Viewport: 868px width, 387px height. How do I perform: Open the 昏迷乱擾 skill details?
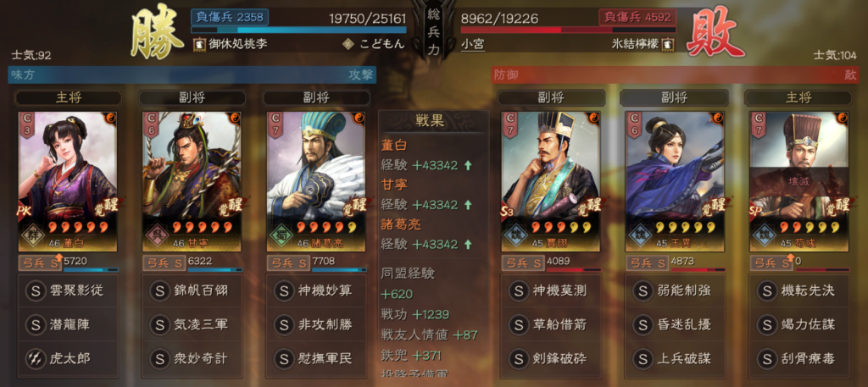click(x=675, y=324)
